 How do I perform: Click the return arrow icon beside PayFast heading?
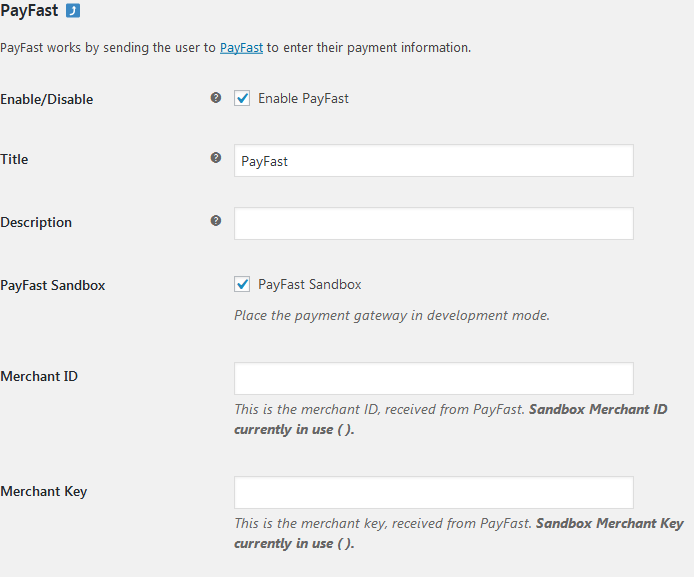pos(73,11)
